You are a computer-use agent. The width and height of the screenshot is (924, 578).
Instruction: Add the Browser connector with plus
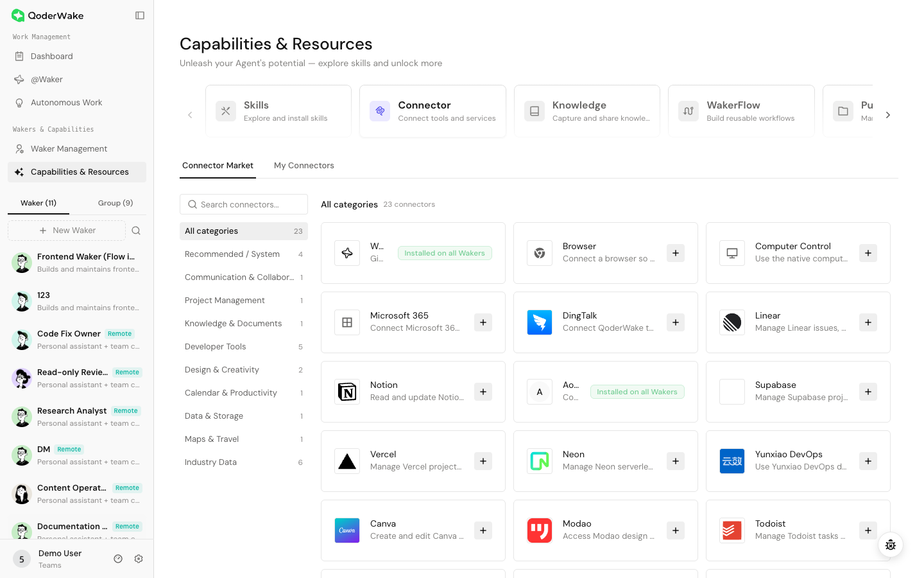click(676, 253)
